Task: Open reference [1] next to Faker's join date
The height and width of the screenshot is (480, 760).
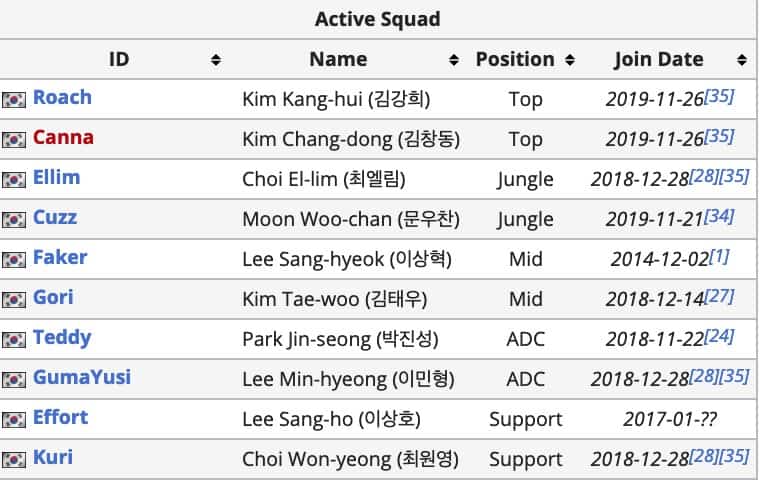Action: 719,256
